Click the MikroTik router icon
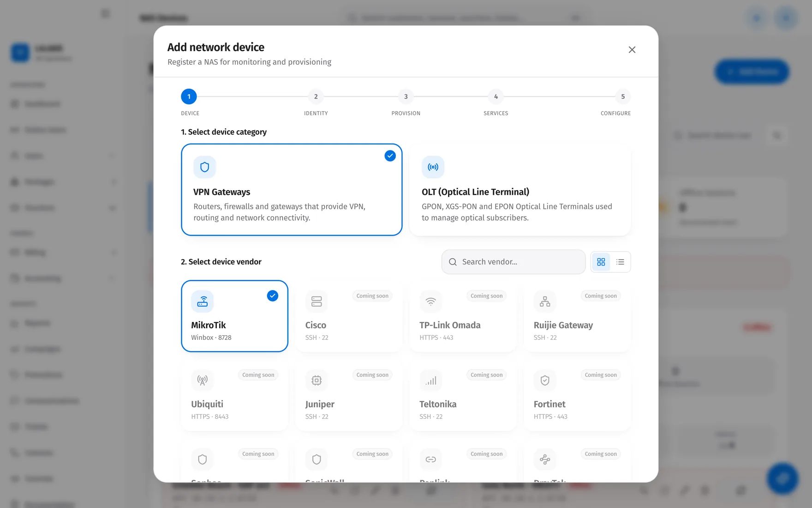The height and width of the screenshot is (508, 812). click(x=202, y=302)
